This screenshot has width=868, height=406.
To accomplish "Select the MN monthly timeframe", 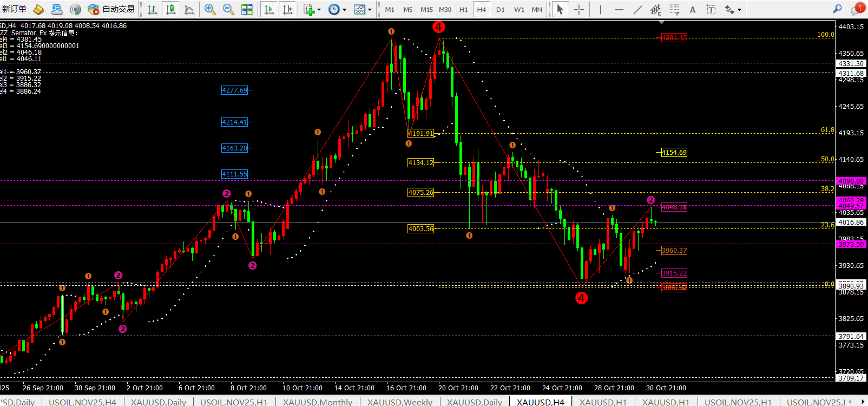I will coord(537,10).
